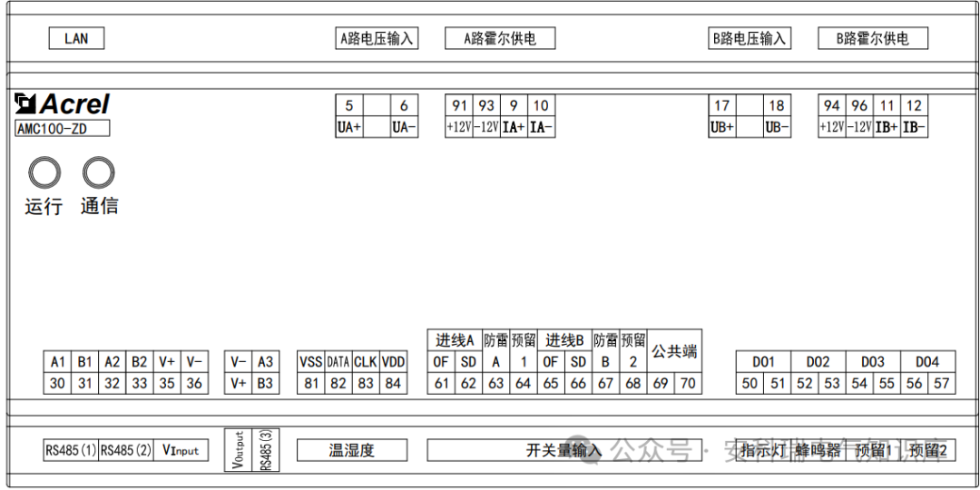Click terminal number 91
980x490 pixels.
pyautogui.click(x=459, y=105)
